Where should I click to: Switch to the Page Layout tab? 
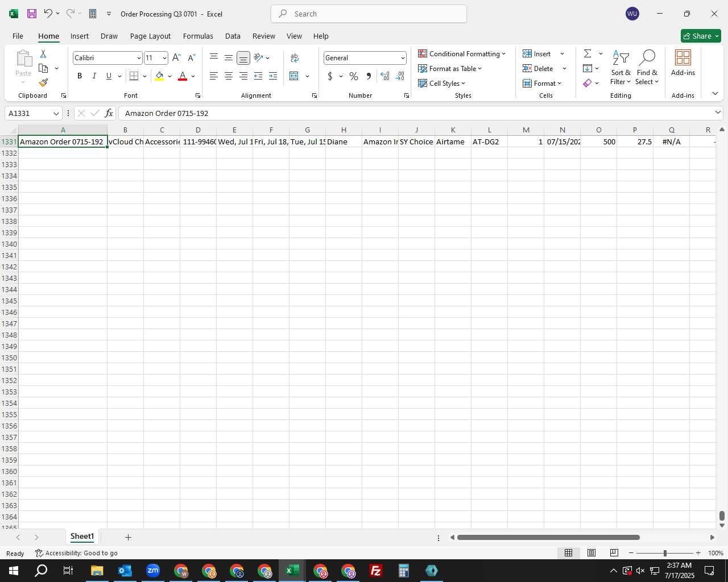click(x=150, y=36)
